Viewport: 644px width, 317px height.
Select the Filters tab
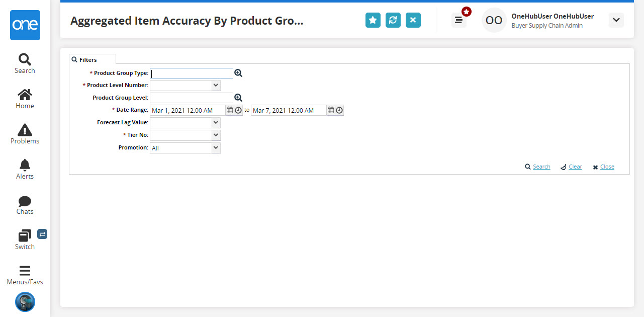coord(93,59)
